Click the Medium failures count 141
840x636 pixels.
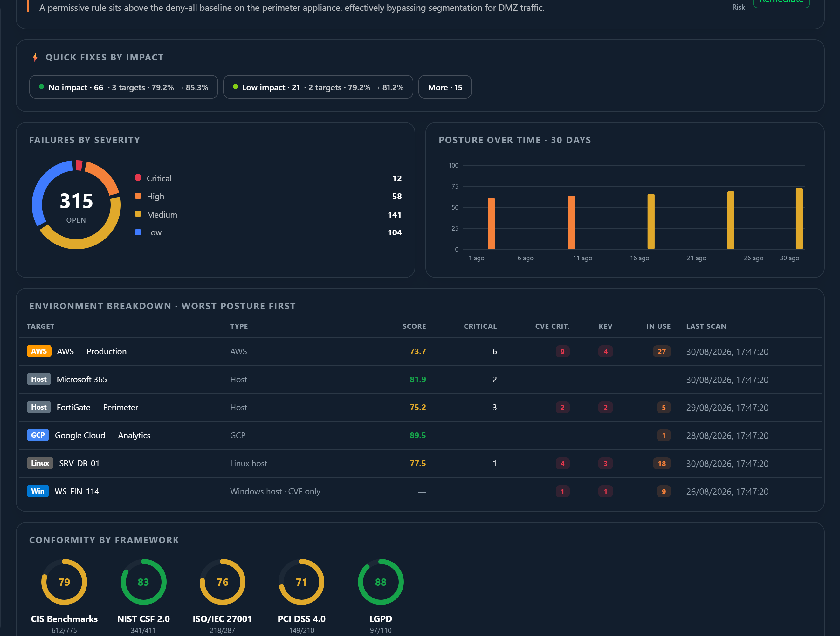click(395, 215)
